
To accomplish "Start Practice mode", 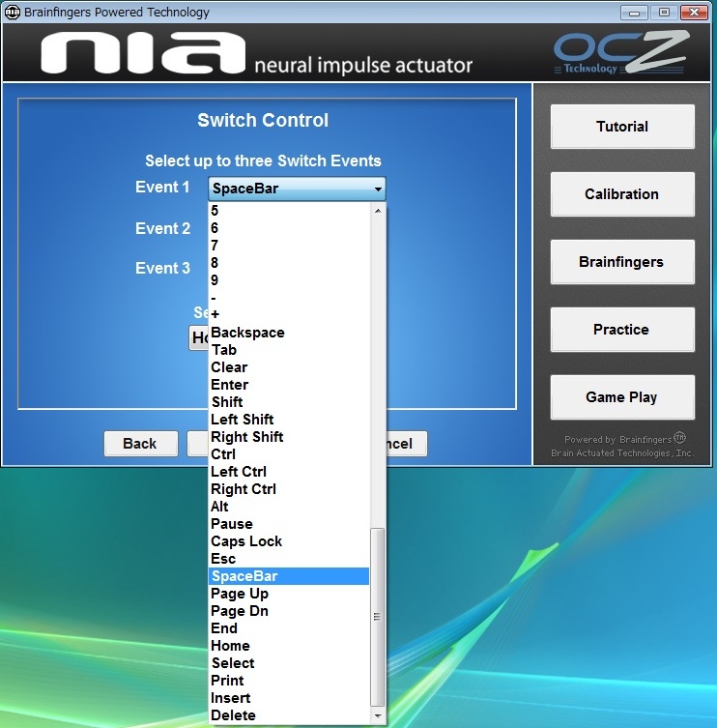I will coord(622,330).
